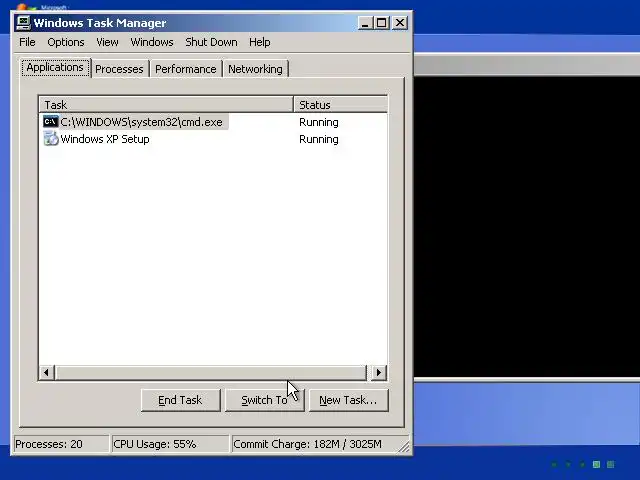Sort by the Task column header
The image size is (640, 480).
166,104
